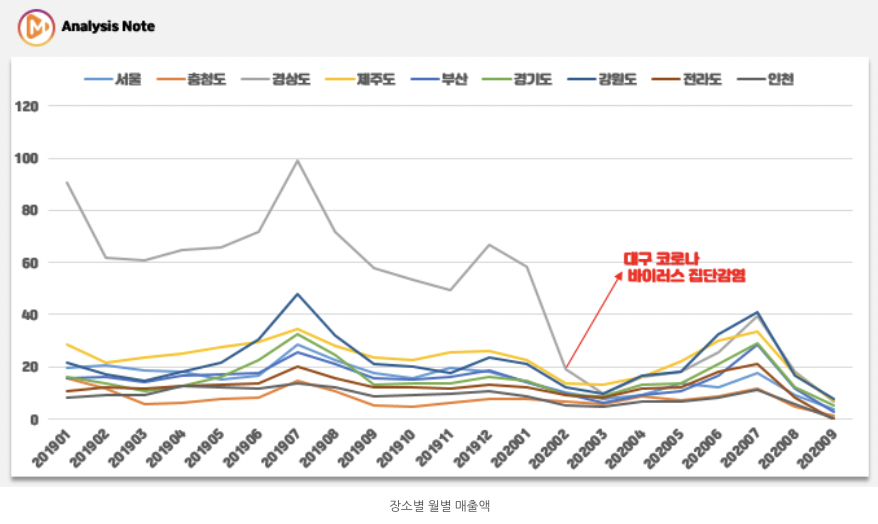Click the x-axis label 202003
Viewport: 878px width, 524px height.
(589, 448)
